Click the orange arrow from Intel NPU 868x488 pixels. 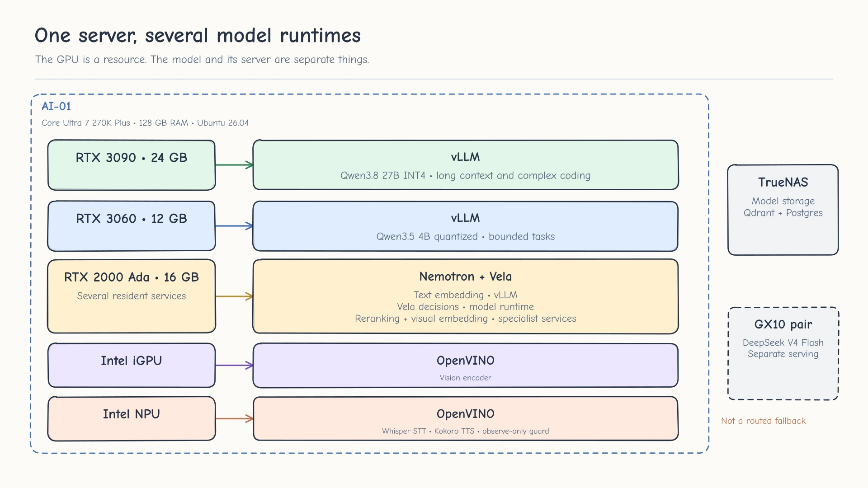click(x=234, y=418)
